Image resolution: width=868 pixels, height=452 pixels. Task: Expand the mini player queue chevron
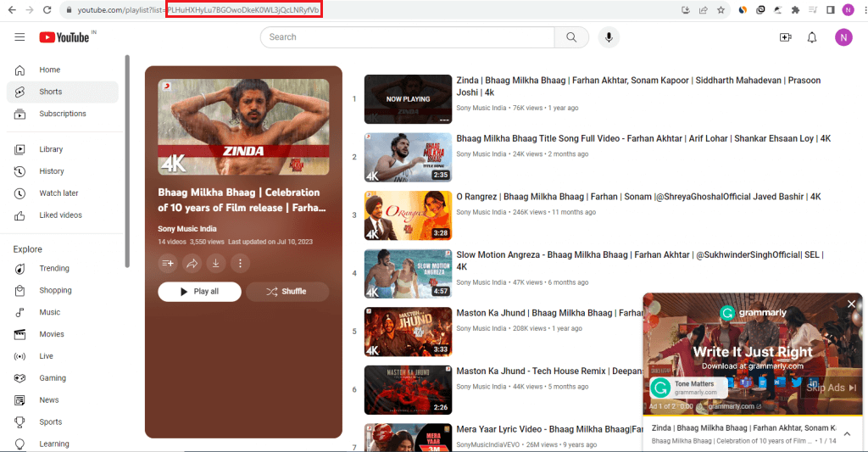847,434
